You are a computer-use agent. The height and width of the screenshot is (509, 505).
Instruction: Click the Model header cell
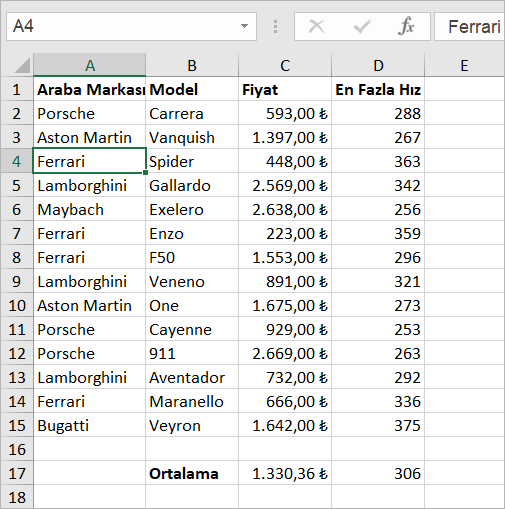pyautogui.click(x=192, y=89)
